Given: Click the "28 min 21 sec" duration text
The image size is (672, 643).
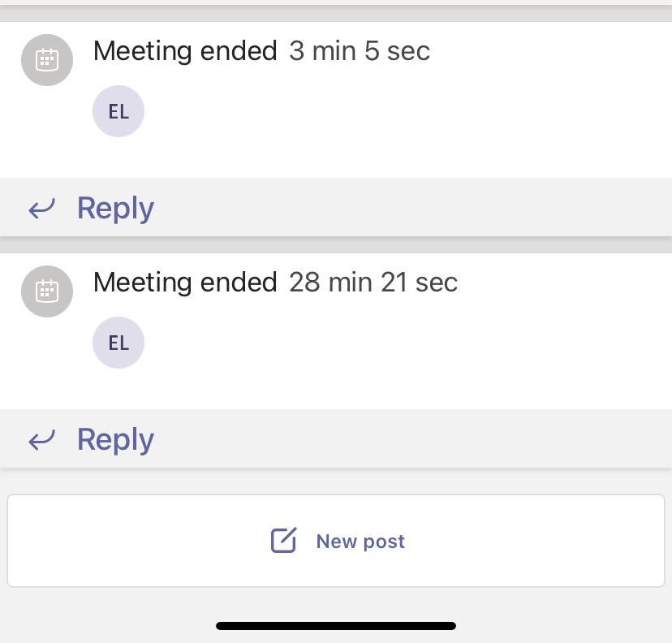Looking at the screenshot, I should [373, 283].
